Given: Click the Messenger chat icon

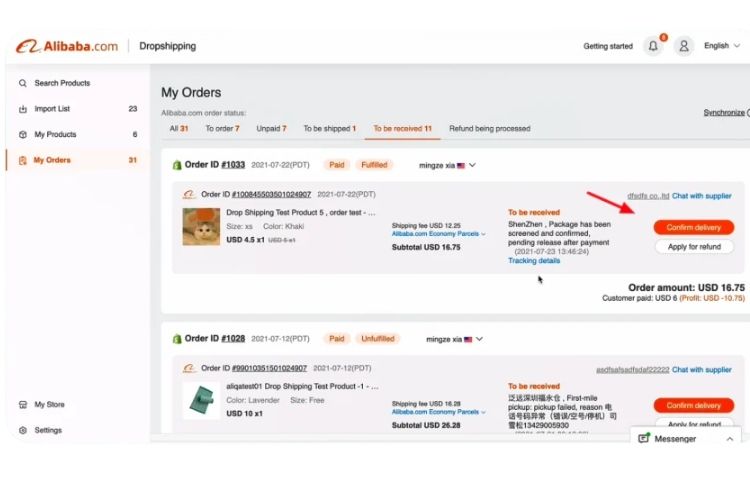Looking at the screenshot, I should click(x=644, y=438).
